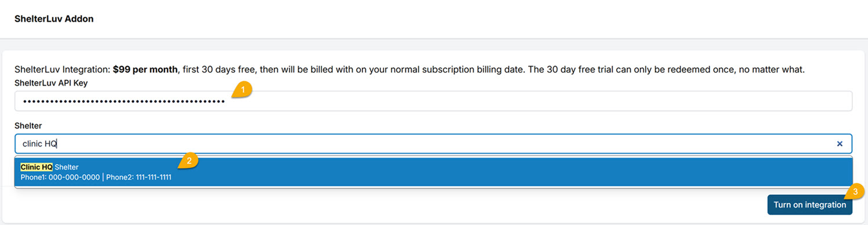868x225 pixels.
Task: Clear the Shelter search with the X icon
Action: pyautogui.click(x=840, y=144)
